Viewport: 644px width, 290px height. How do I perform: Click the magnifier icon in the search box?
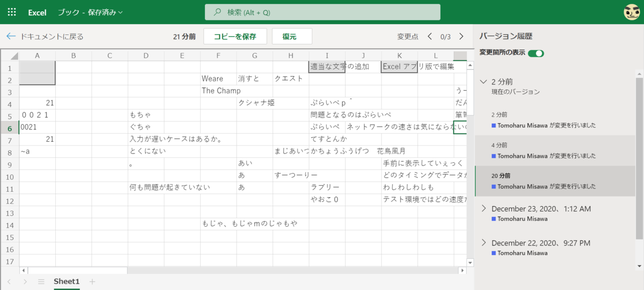[217, 12]
